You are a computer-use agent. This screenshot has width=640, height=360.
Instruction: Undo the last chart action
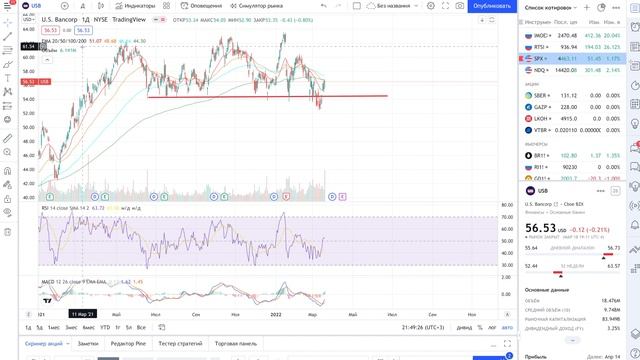click(324, 6)
